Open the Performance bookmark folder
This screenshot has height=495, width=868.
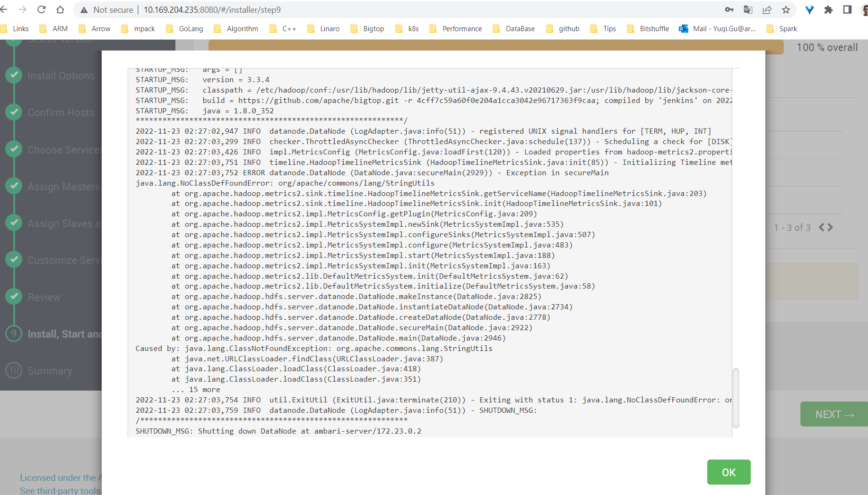point(456,29)
